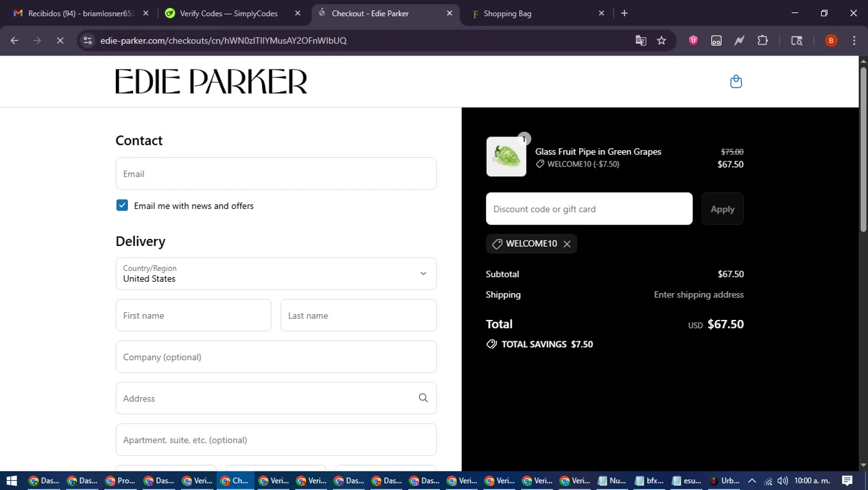The image size is (868, 490).
Task: Click the Enter shipping address text
Action: click(699, 294)
